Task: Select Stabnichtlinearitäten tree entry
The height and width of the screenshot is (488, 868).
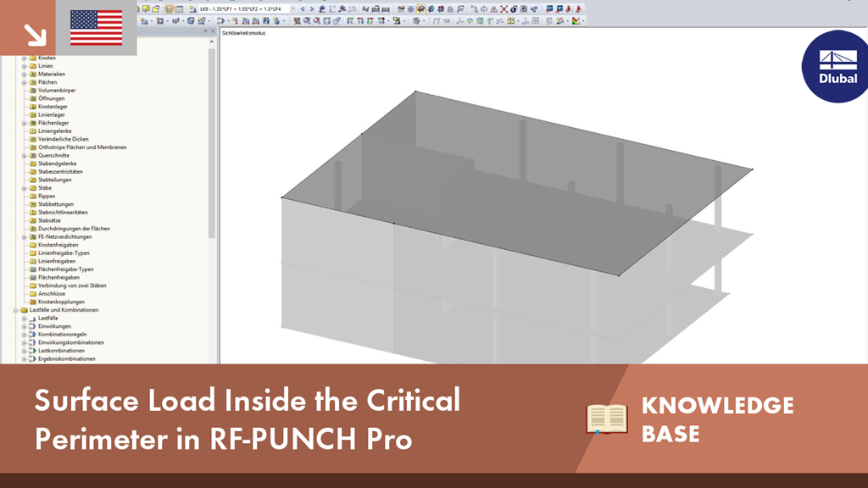Action: (63, 213)
